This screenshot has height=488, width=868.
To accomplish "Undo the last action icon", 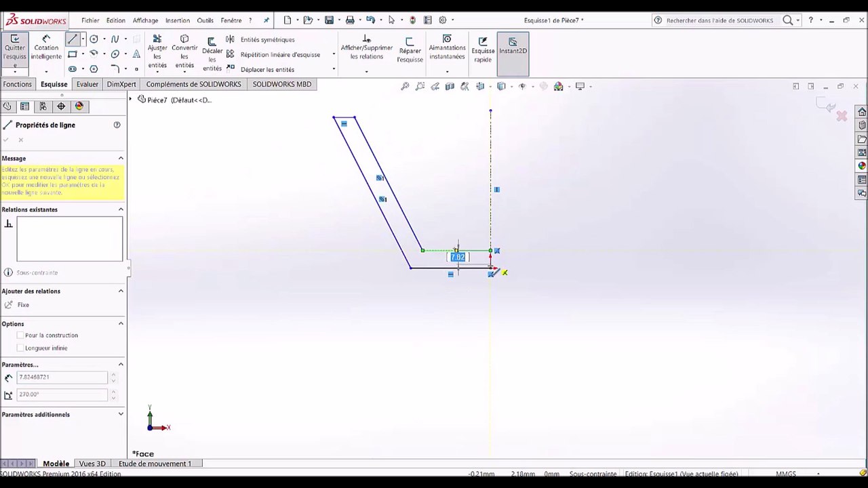I will (x=370, y=20).
